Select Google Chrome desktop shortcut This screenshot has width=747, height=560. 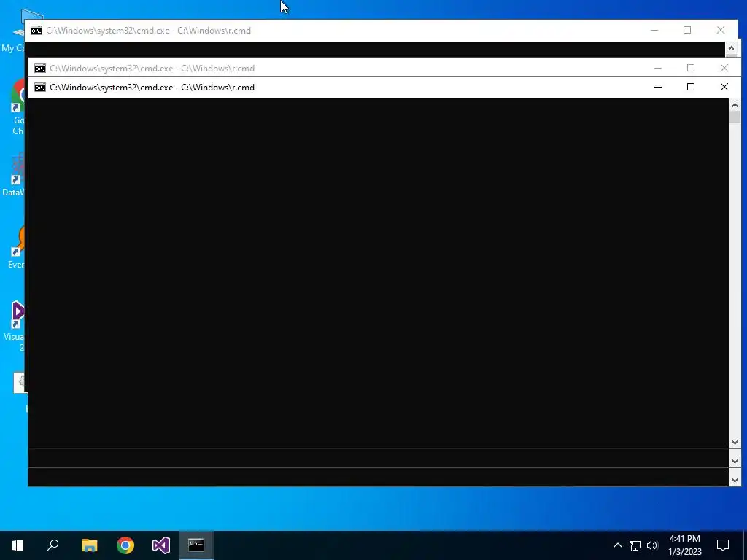18,107
